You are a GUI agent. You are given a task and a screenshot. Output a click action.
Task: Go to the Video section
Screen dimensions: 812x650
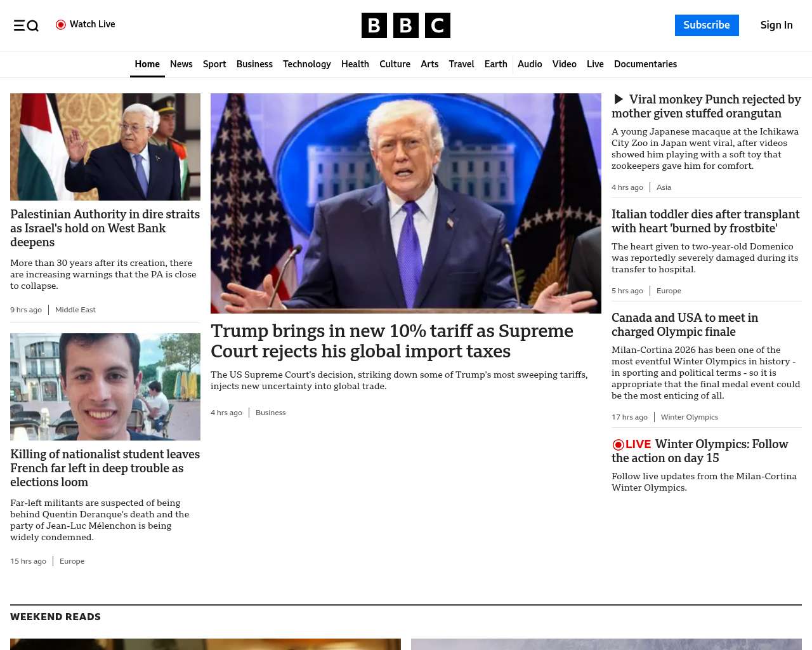point(565,64)
